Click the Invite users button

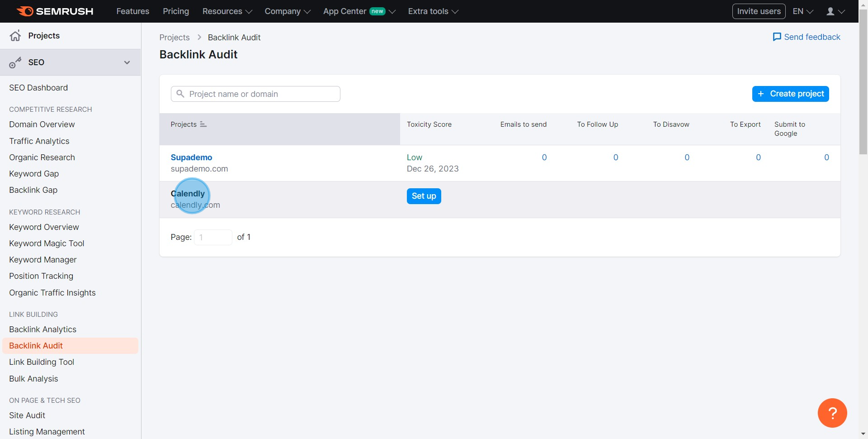(x=759, y=11)
